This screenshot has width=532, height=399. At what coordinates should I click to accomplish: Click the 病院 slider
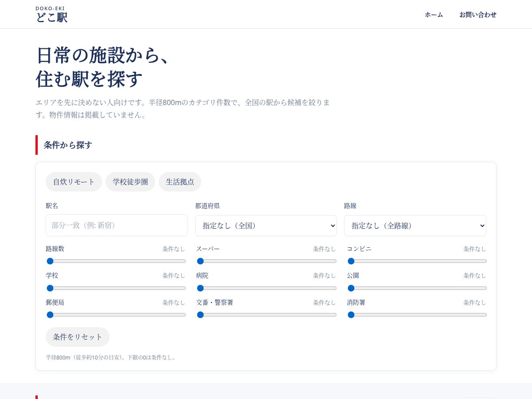[266, 288]
